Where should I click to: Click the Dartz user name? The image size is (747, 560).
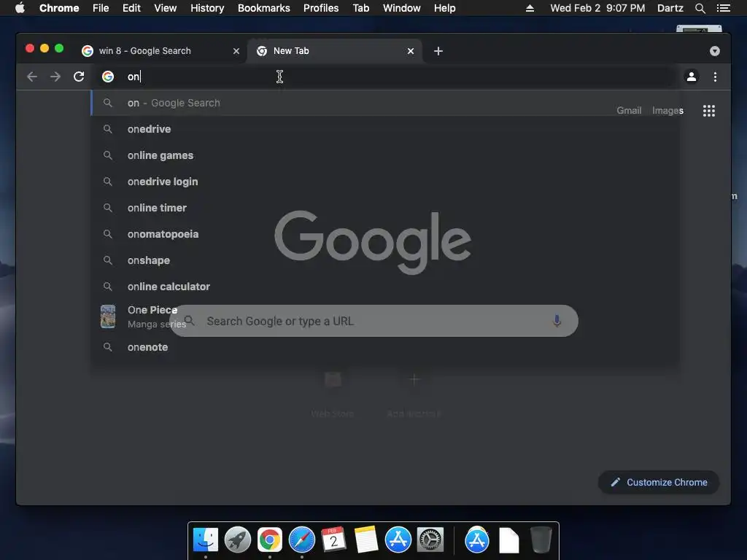tap(670, 8)
